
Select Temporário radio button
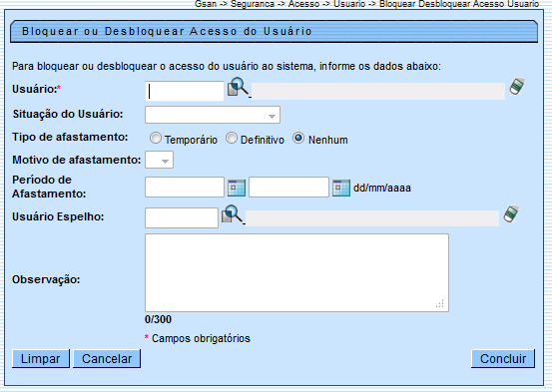[156, 138]
